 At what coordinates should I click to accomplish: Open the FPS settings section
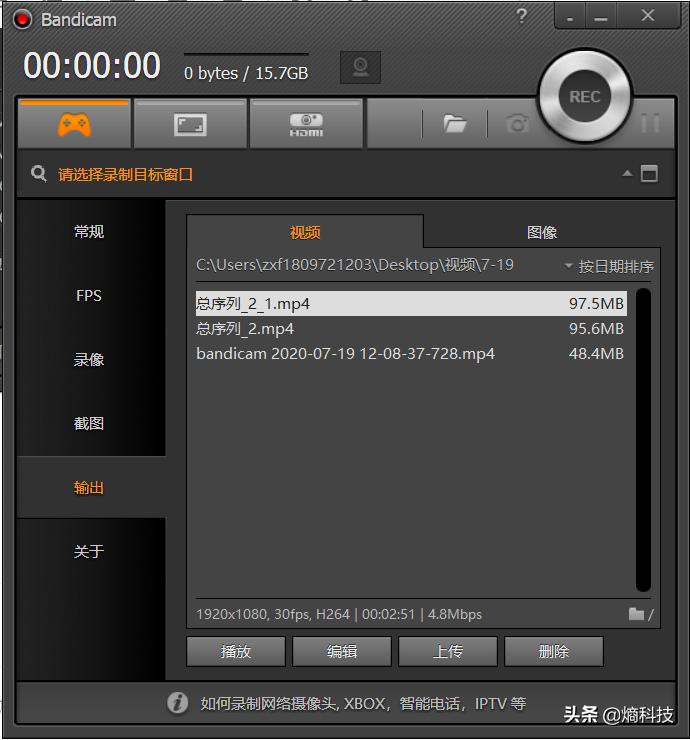[89, 295]
